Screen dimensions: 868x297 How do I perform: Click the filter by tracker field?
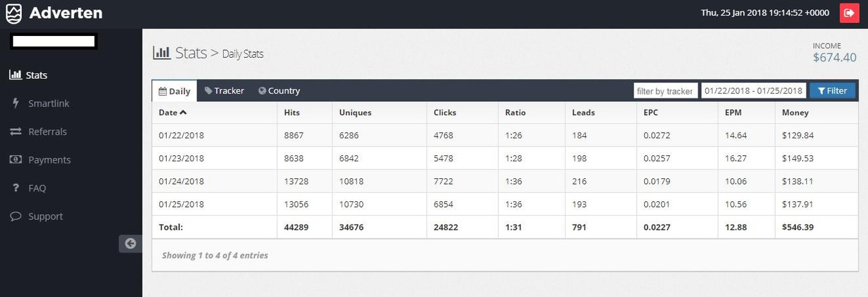[x=665, y=91]
